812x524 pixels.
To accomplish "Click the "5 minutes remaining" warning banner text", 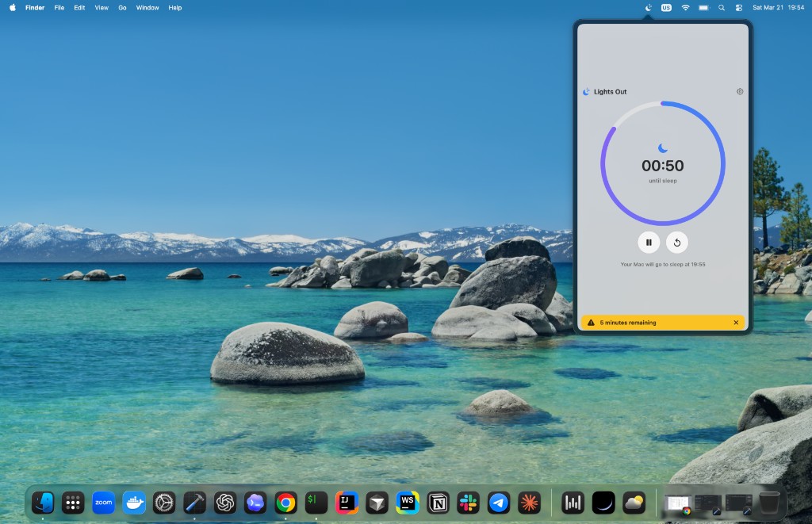I will pyautogui.click(x=628, y=323).
